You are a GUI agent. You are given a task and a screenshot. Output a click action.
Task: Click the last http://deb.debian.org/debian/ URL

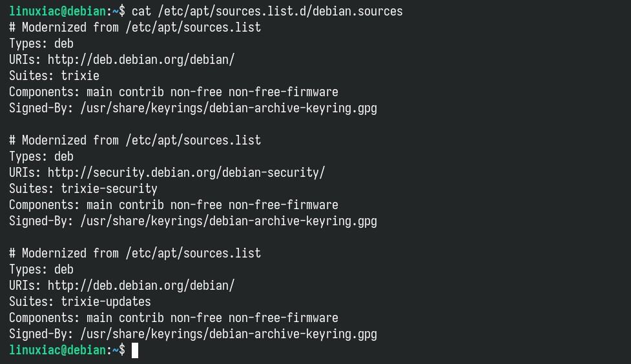[141, 285]
